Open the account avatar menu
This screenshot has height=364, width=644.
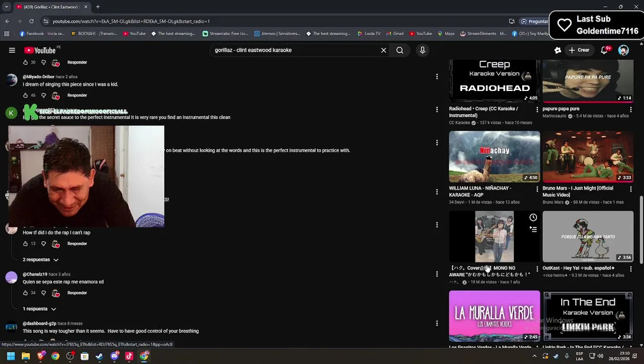pyautogui.click(x=623, y=50)
